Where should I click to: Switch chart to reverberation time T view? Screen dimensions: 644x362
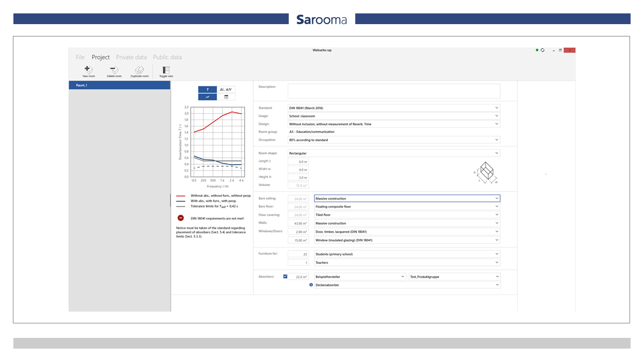tap(208, 89)
